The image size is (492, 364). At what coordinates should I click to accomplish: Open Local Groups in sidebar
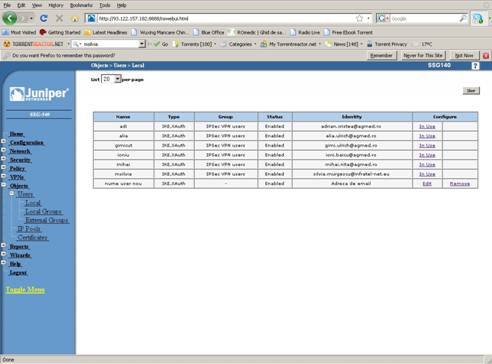point(44,212)
